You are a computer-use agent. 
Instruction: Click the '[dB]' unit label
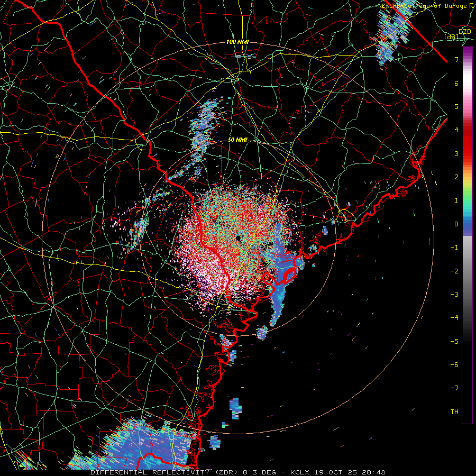point(452,36)
